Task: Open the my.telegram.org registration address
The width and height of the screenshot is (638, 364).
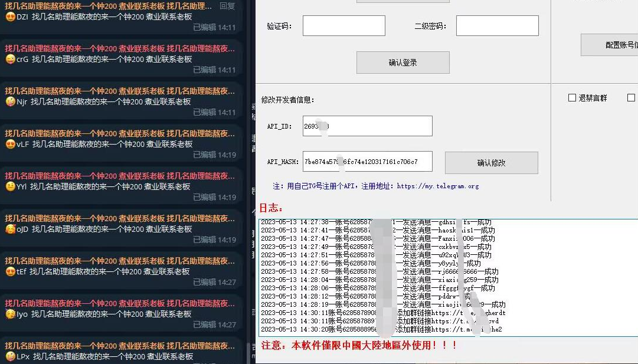Action: 437,186
